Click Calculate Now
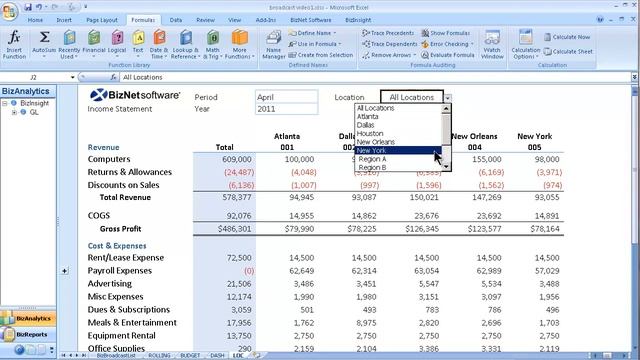Viewport: 640px width, 360px height. coord(567,37)
